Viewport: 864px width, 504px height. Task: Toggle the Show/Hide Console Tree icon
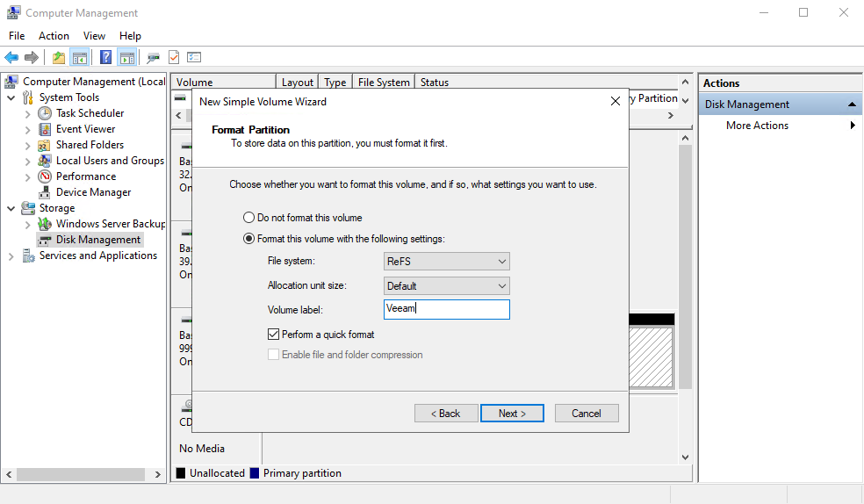pyautogui.click(x=80, y=57)
